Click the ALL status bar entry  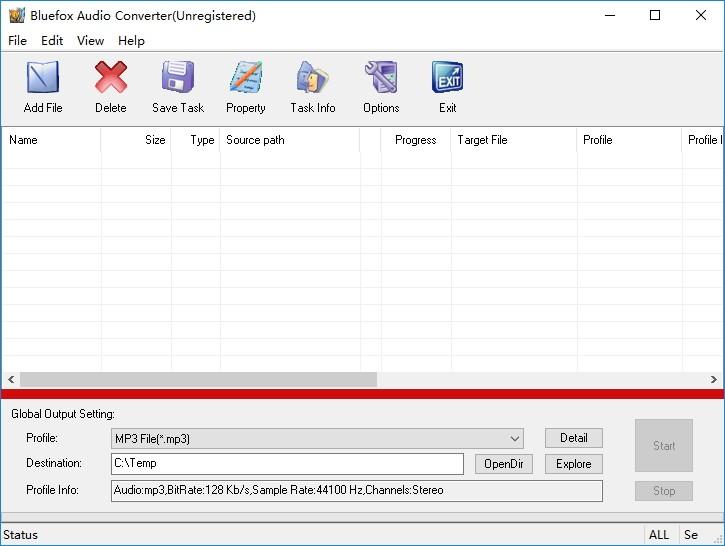[x=659, y=535]
